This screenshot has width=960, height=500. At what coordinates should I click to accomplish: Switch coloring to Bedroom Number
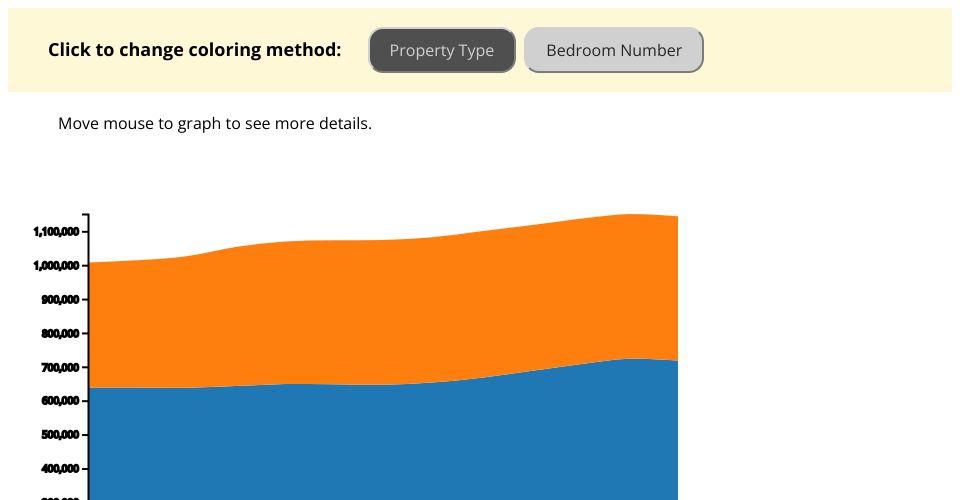point(614,51)
